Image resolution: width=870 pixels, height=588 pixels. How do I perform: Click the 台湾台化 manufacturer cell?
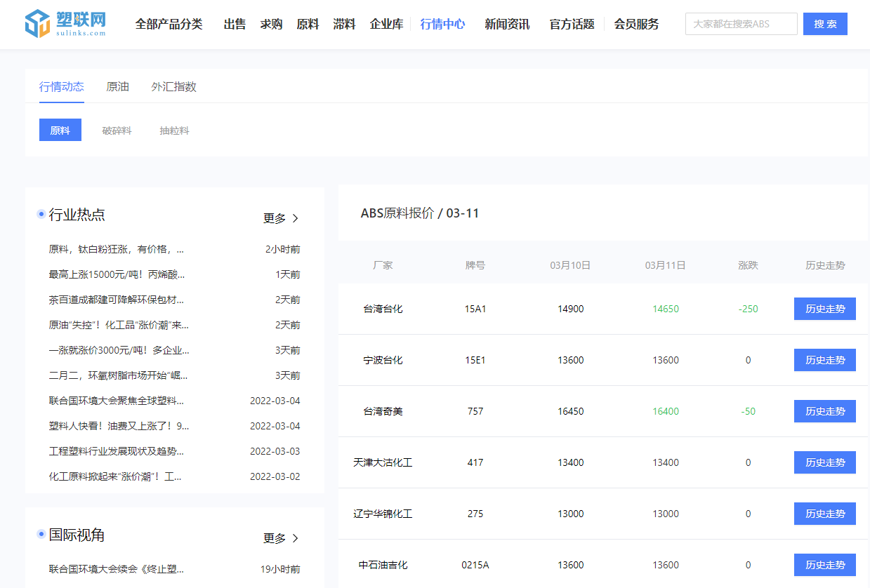[x=383, y=309]
